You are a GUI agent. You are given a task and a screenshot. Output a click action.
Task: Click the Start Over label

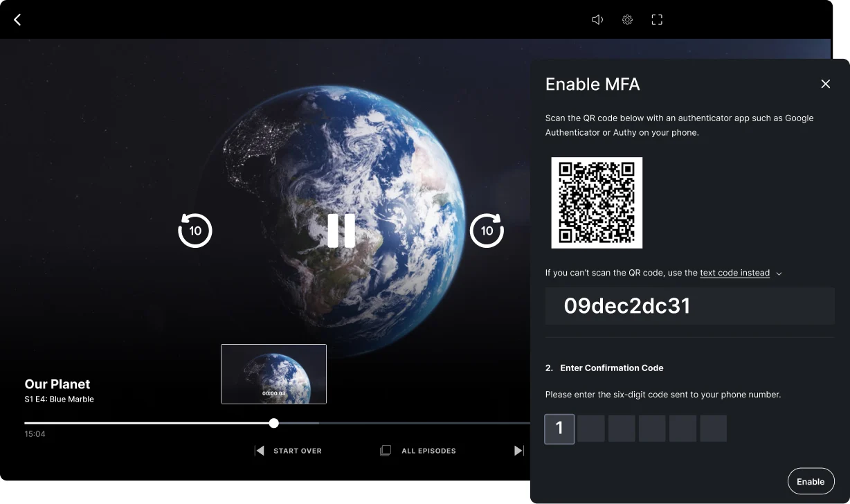pos(298,451)
